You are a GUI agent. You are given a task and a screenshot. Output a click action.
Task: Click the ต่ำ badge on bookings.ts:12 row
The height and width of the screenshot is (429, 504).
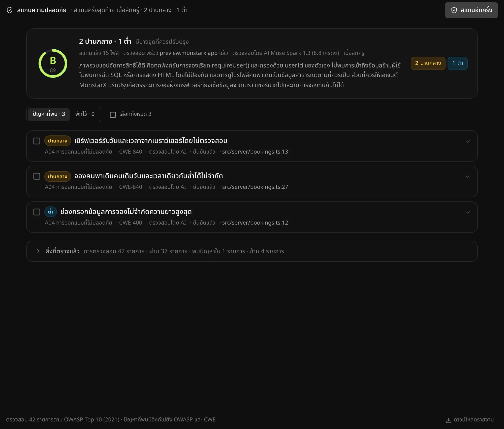[x=51, y=212]
